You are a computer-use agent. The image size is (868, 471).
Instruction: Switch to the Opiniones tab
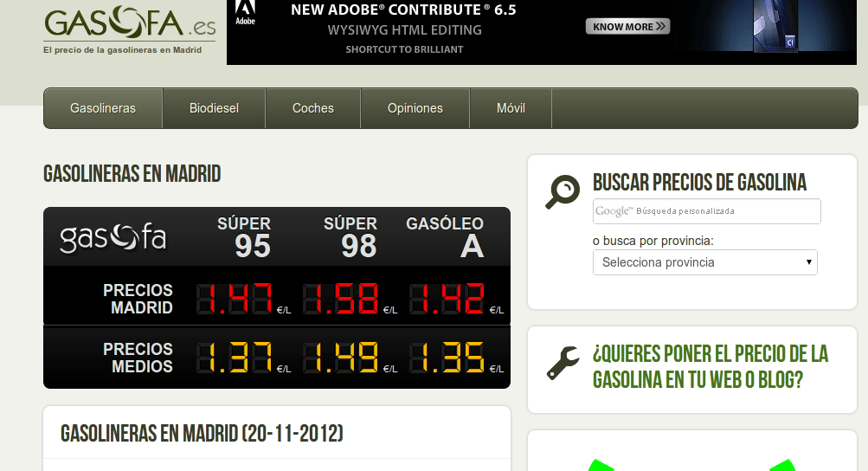415,108
